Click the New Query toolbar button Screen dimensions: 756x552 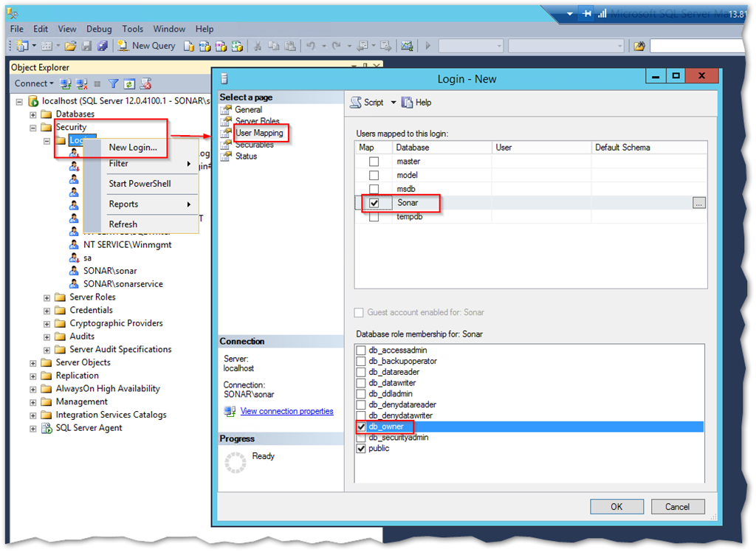pyautogui.click(x=146, y=46)
